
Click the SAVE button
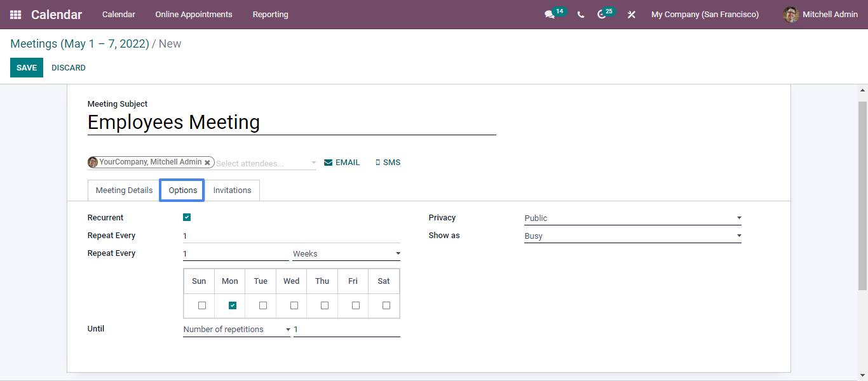[x=27, y=68]
